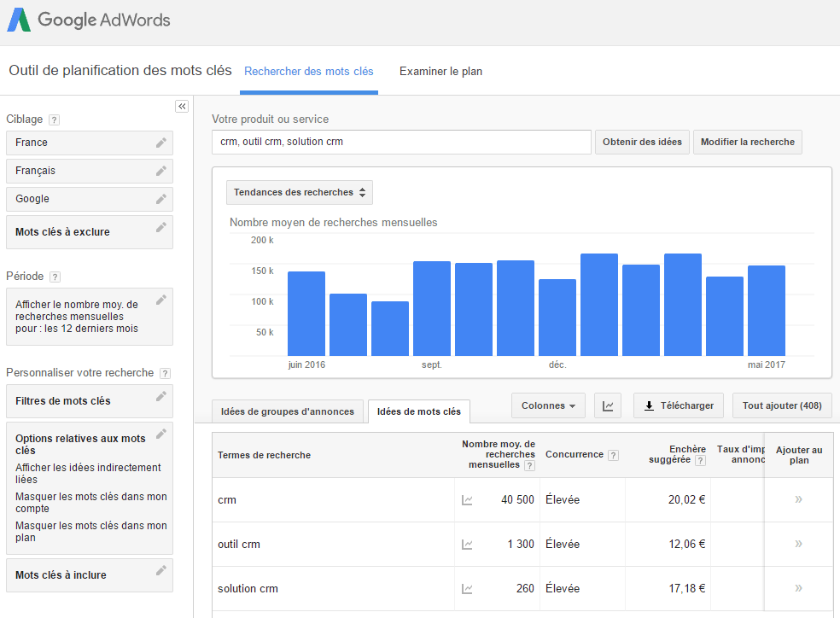The image size is (840, 618).
Task: Click the déc. chart bar
Action: 557,318
